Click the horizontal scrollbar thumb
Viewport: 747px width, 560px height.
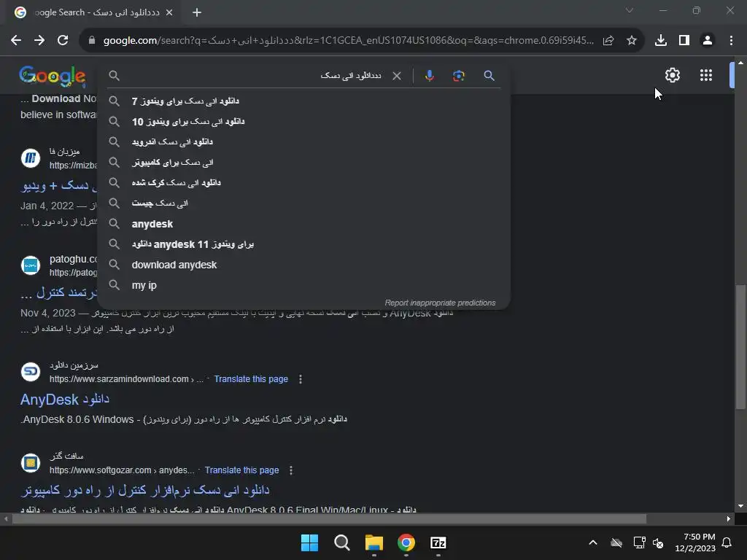pyautogui.click(x=329, y=518)
